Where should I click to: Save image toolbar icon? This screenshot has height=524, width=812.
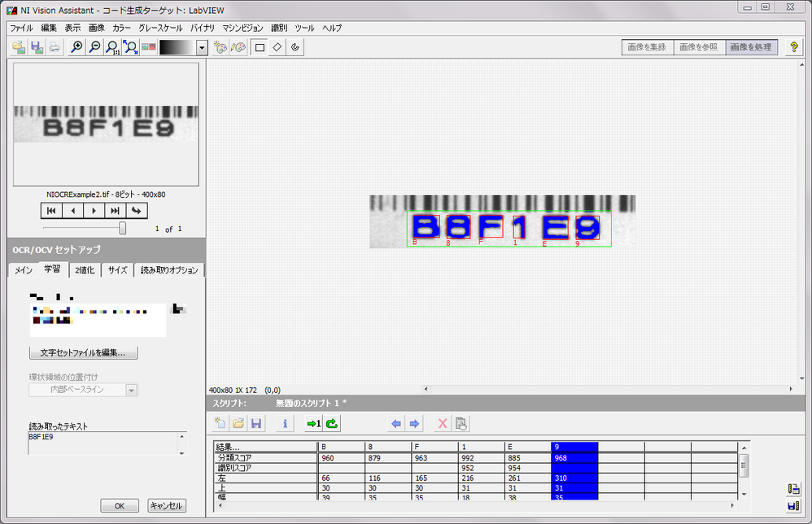click(37, 47)
